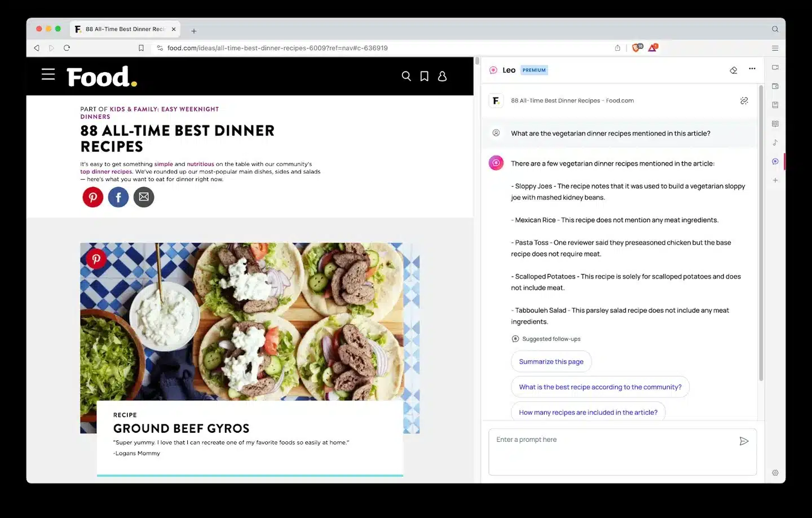Screen dimensions: 812x518
Task: Open Food.com site search
Action: pos(406,76)
